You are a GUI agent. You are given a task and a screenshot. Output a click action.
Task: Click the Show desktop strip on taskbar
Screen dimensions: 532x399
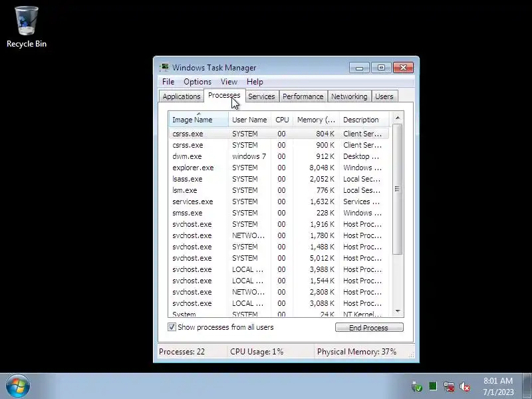527,386
